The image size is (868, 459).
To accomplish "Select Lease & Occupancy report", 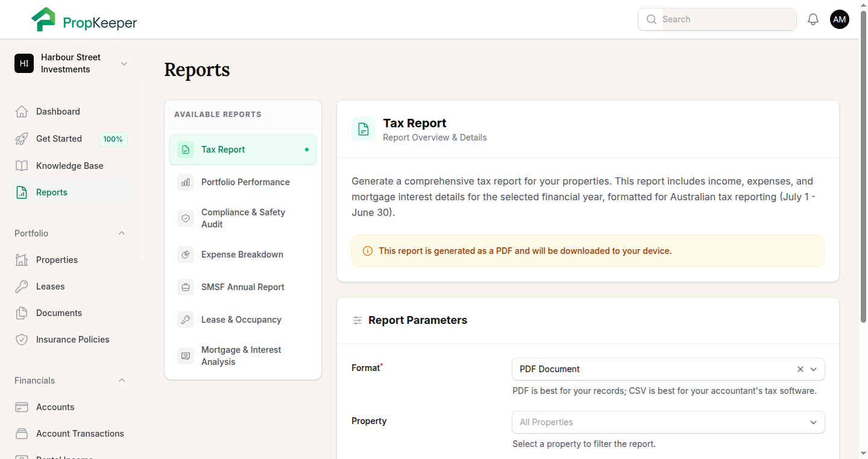I will (x=243, y=320).
